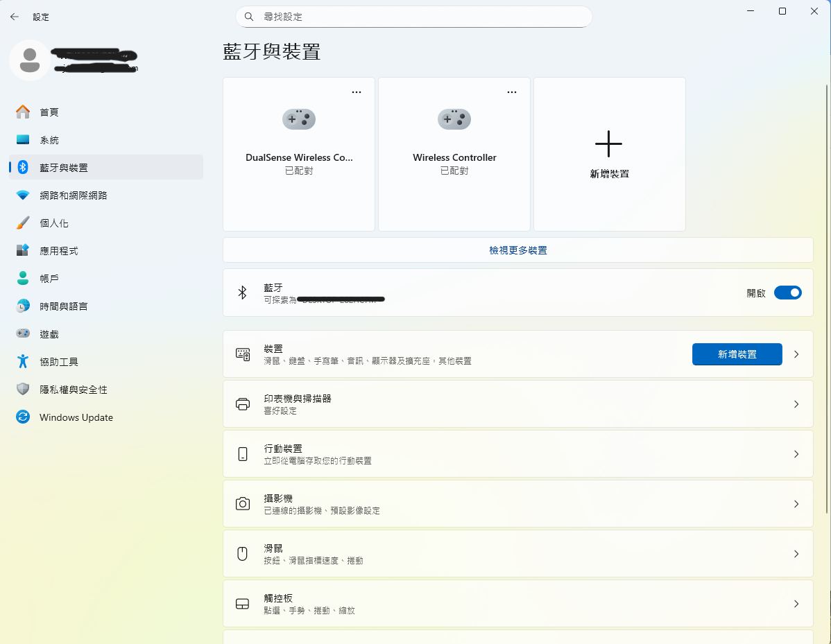
Task: Click the Bluetooth icon in the sidebar
Action: point(23,167)
